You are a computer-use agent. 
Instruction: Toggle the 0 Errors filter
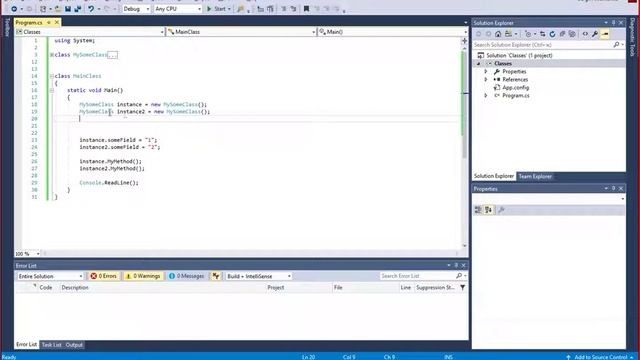pyautogui.click(x=104, y=276)
